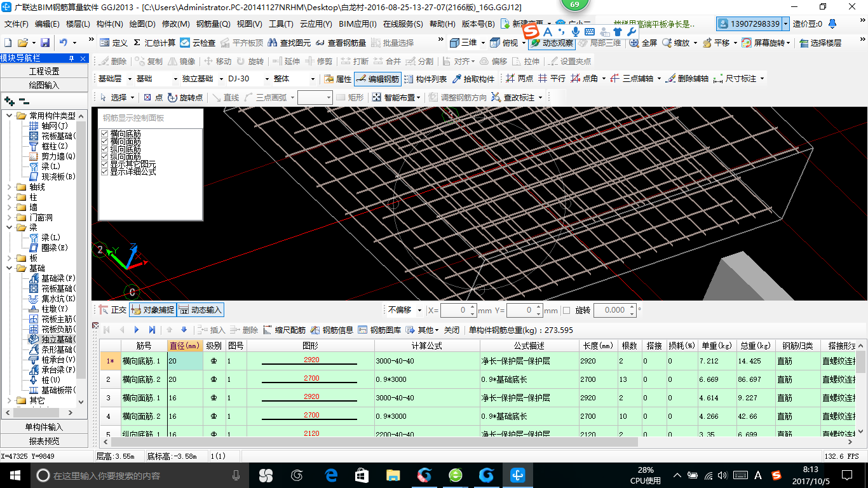Click the 单构件输入 button
Viewport: 868px width, 488px height.
point(44,427)
